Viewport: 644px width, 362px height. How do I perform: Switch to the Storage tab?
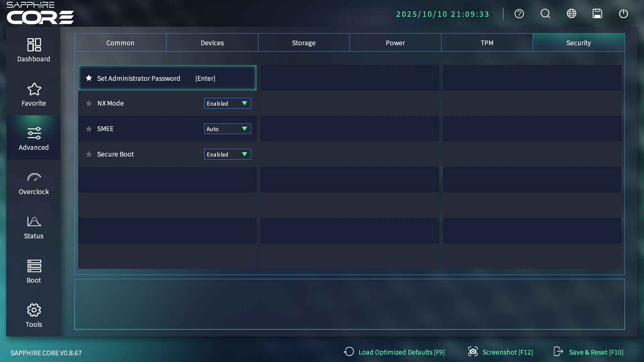304,43
